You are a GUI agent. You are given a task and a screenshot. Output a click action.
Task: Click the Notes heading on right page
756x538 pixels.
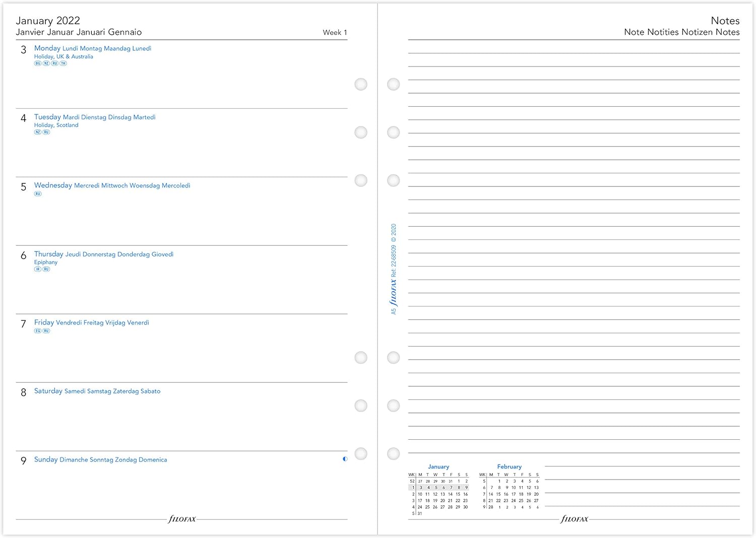(725, 21)
